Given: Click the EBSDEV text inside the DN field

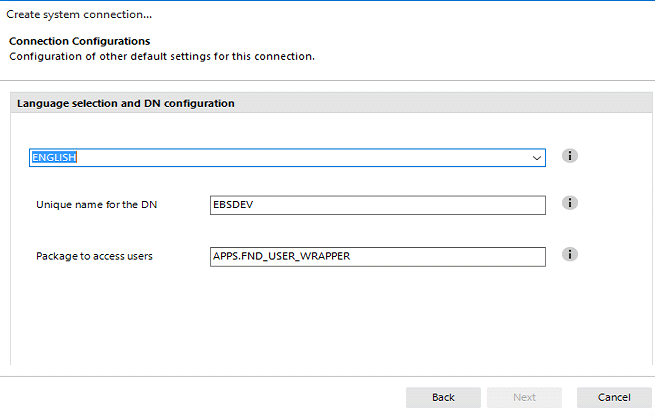Looking at the screenshot, I should tap(233, 205).
